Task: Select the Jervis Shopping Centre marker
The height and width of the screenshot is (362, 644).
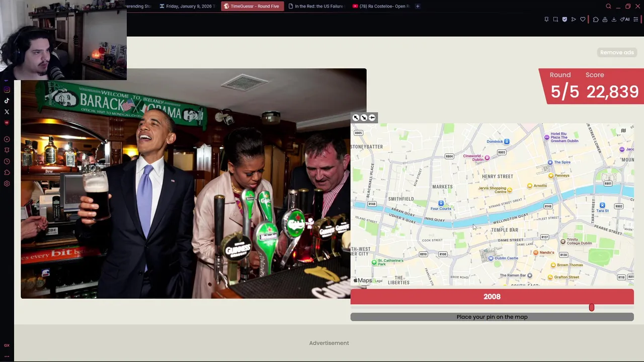Action: pyautogui.click(x=510, y=190)
